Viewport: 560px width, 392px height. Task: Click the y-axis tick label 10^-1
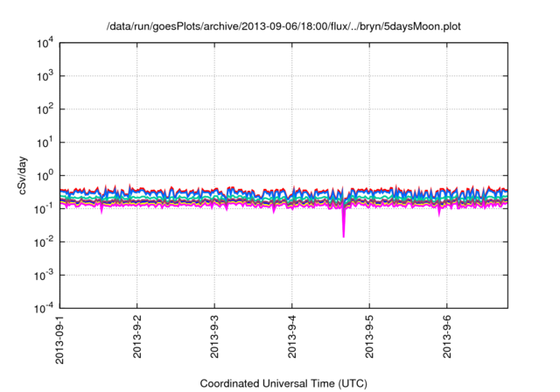coord(44,209)
